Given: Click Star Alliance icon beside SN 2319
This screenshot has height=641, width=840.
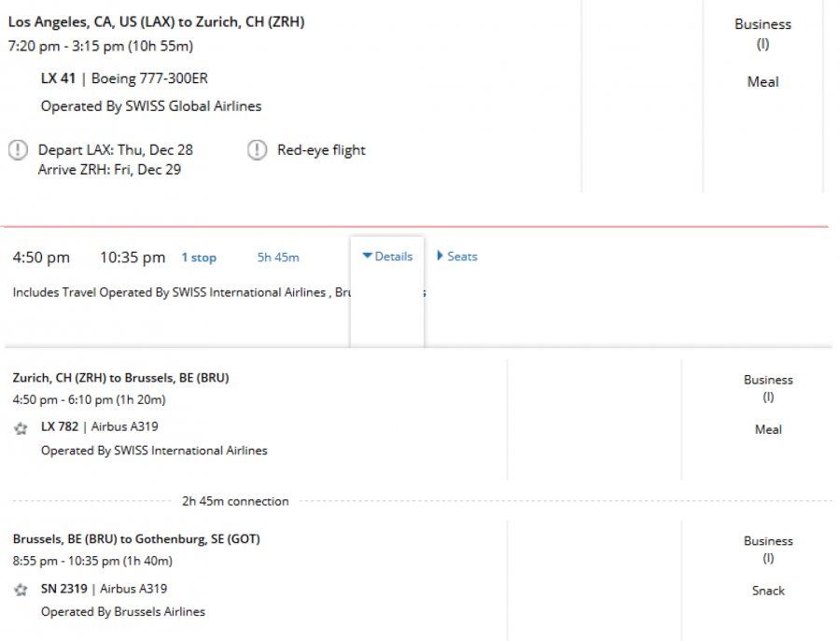Looking at the screenshot, I should pyautogui.click(x=21, y=590).
